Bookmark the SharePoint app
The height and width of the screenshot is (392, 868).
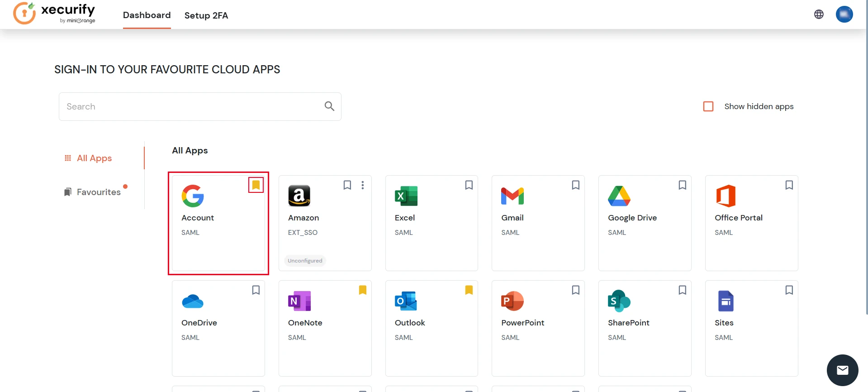(683, 290)
